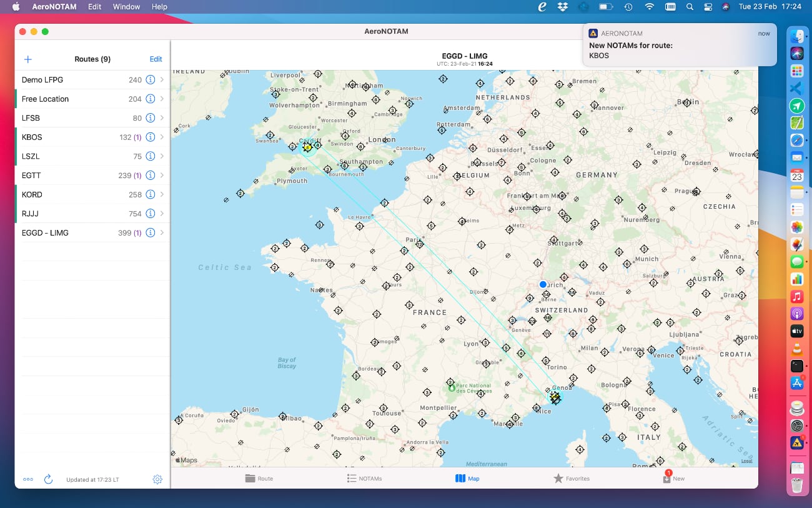Expand the RJJJ route chevron
The width and height of the screenshot is (812, 508).
pyautogui.click(x=162, y=214)
